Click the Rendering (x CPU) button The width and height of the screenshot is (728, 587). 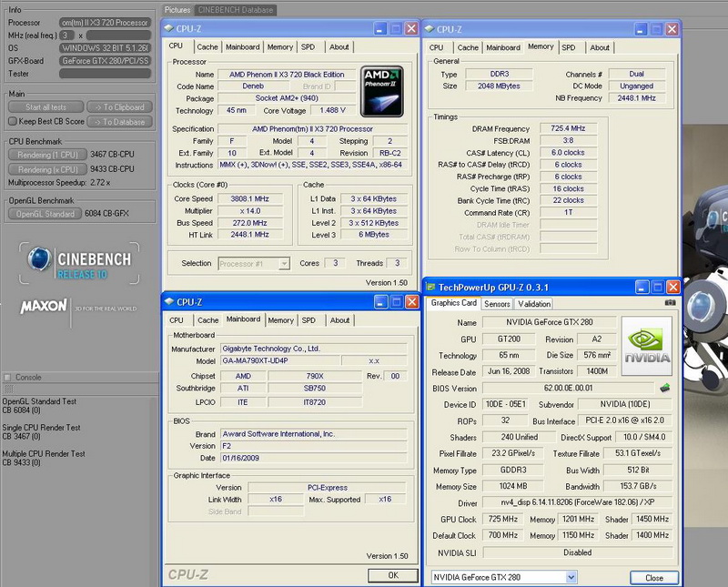pos(47,168)
